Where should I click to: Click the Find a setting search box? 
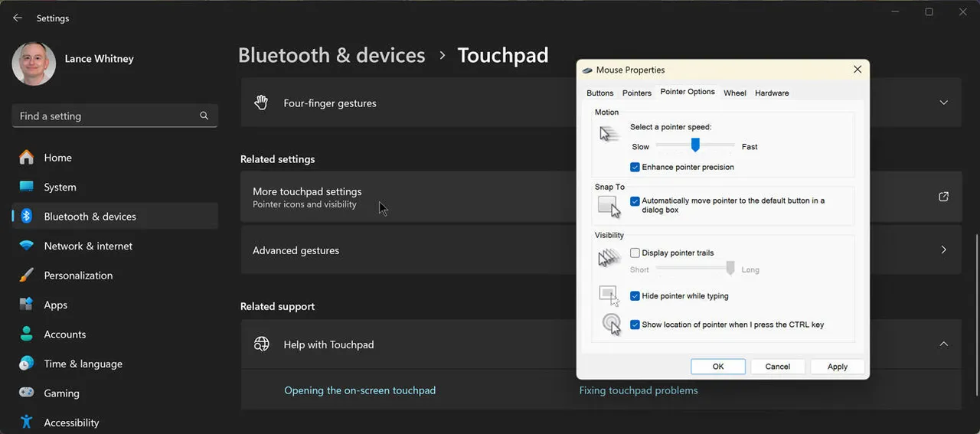107,116
